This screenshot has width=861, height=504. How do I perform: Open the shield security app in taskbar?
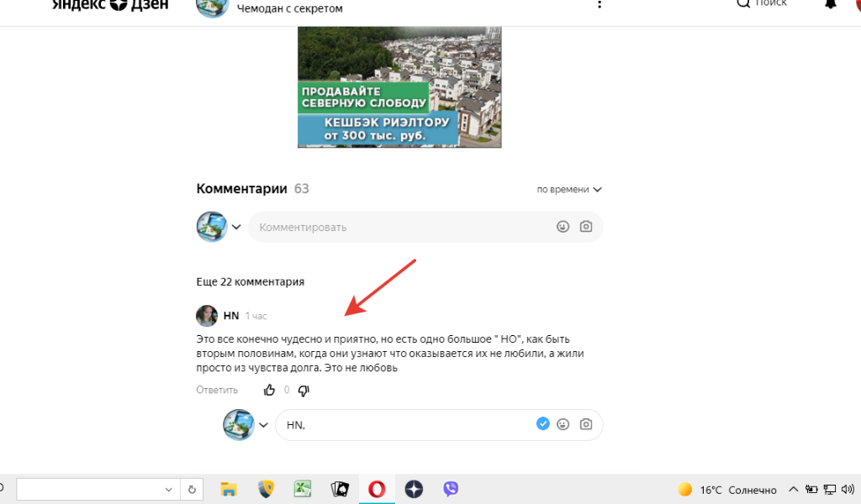(266, 489)
